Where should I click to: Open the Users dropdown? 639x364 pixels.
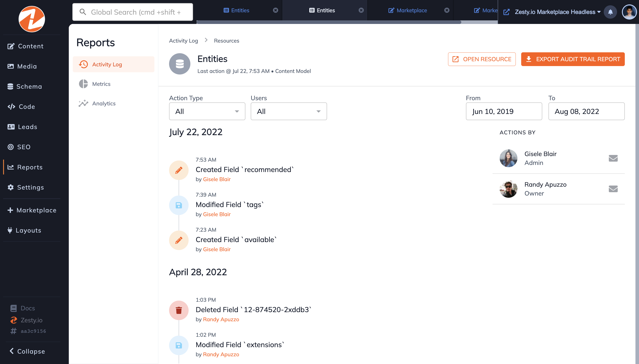(x=289, y=111)
